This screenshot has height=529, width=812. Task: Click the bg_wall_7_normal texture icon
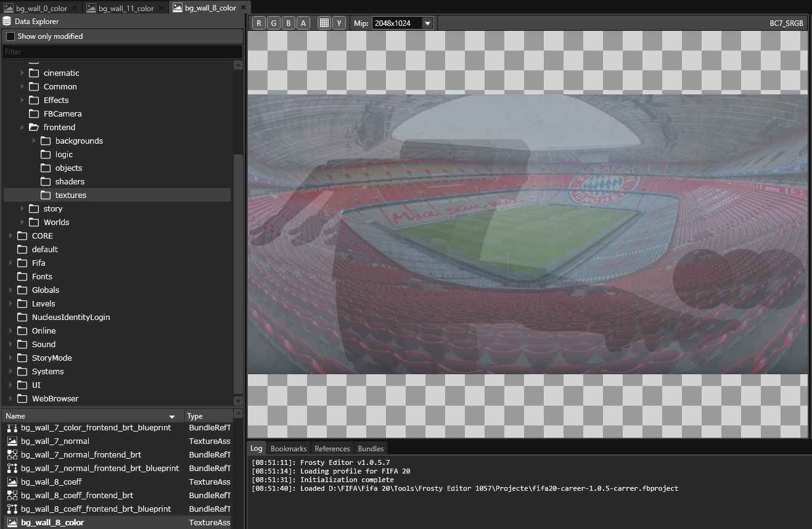pos(12,441)
